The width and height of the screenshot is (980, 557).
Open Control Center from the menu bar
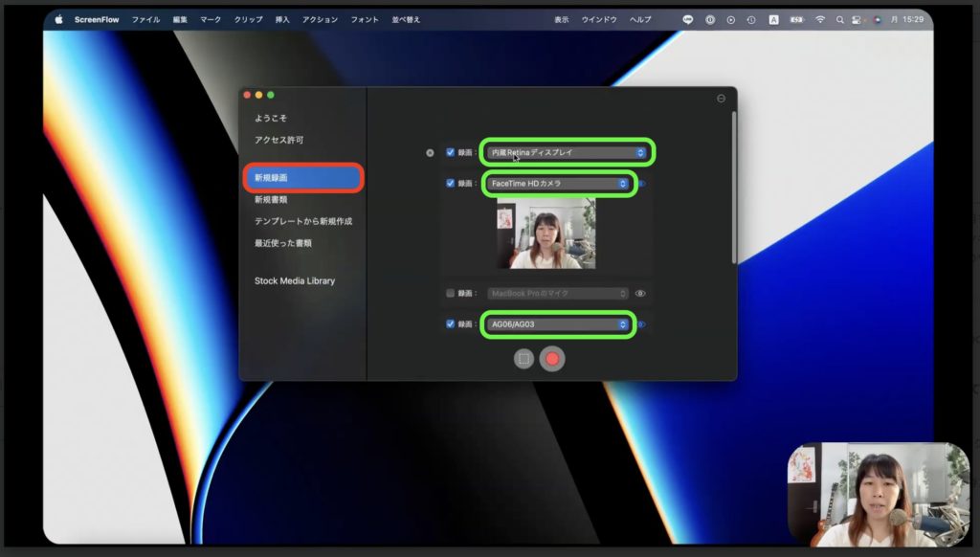click(x=857, y=19)
